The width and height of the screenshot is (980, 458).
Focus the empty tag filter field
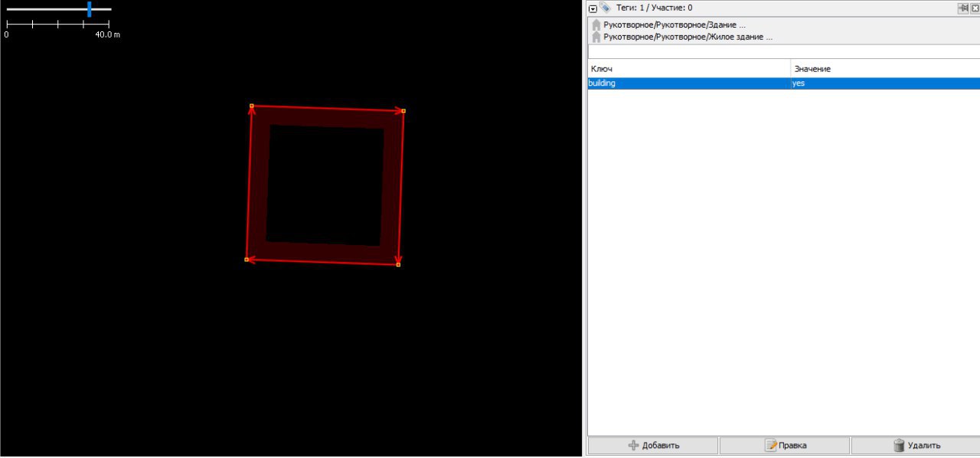[783, 51]
